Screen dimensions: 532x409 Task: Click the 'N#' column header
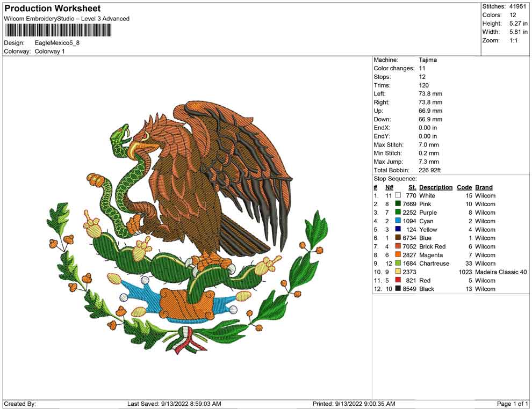(389, 187)
